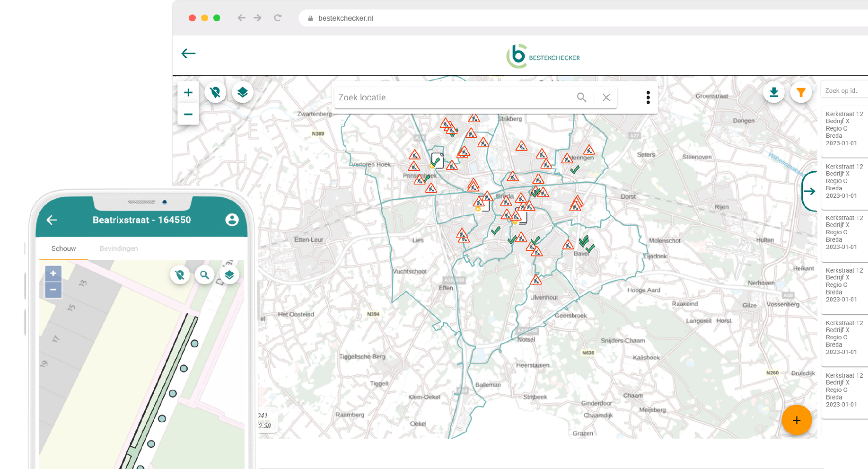Switch to the Bevindingen tab
868x469 pixels.
pyautogui.click(x=119, y=248)
